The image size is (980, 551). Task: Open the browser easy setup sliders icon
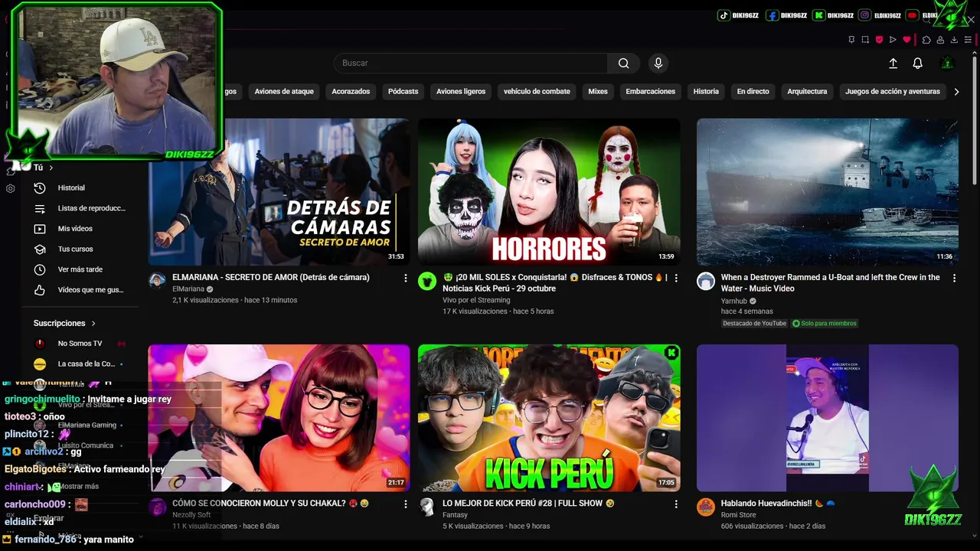[x=969, y=40]
